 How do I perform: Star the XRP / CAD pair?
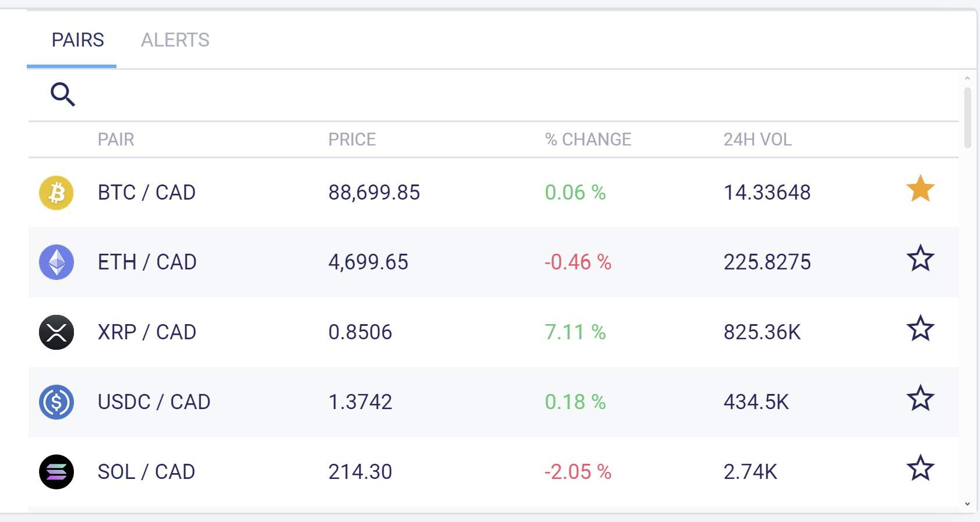click(x=920, y=329)
